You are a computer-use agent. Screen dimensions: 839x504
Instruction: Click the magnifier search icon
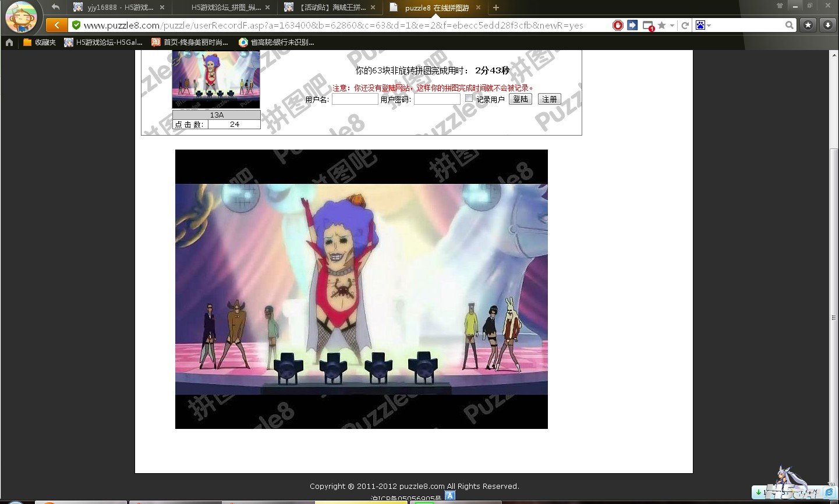[789, 25]
